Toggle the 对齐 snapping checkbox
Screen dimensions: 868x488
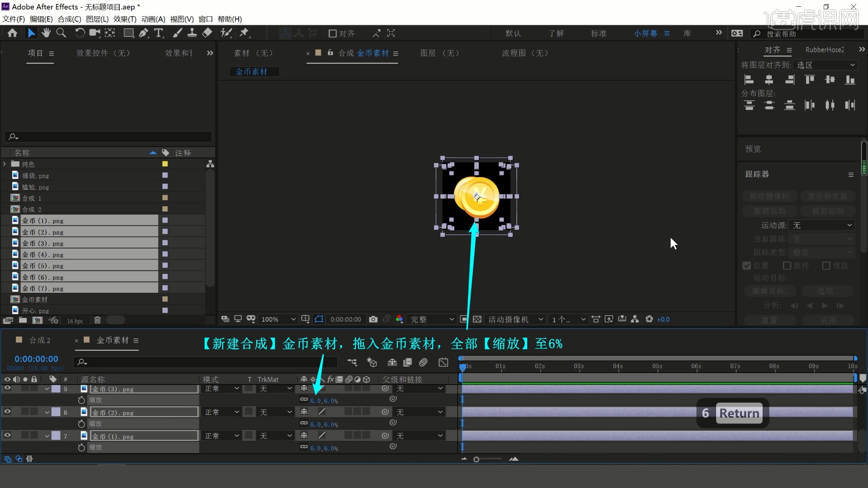pos(332,33)
